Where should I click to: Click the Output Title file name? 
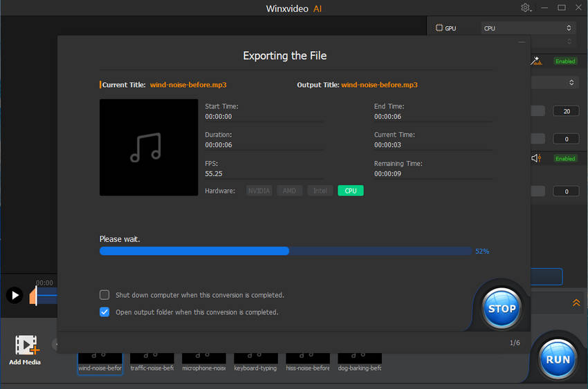(x=380, y=84)
